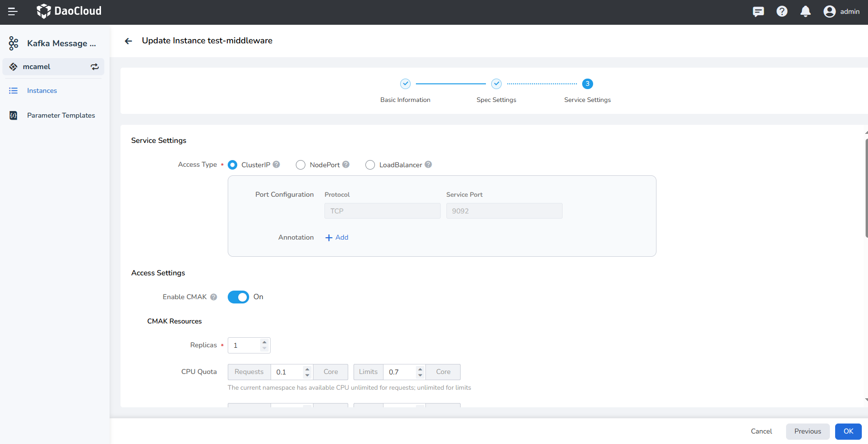Click the help icon next to Enable CMAK
The height and width of the screenshot is (444, 868).
214,297
